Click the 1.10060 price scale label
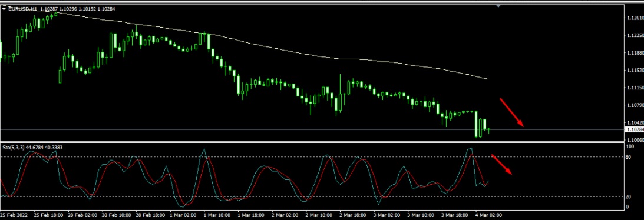This screenshot has width=644, height=220. (635, 139)
